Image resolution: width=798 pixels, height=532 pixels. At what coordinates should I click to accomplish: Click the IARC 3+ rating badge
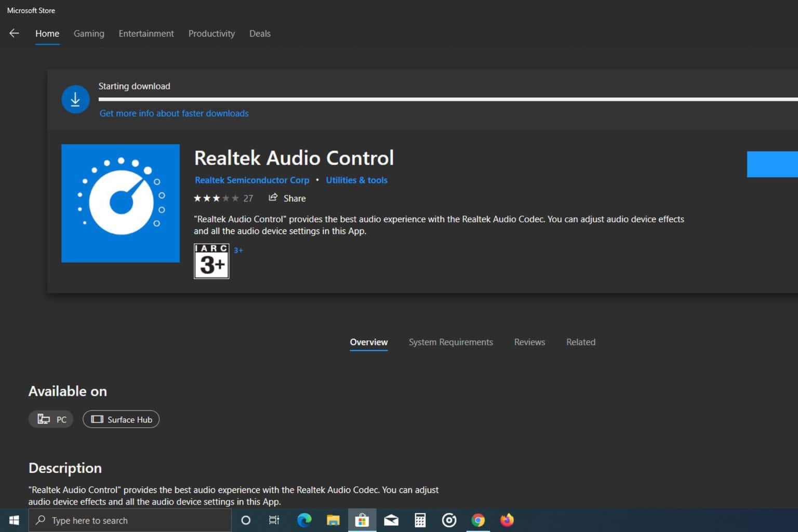pyautogui.click(x=211, y=261)
